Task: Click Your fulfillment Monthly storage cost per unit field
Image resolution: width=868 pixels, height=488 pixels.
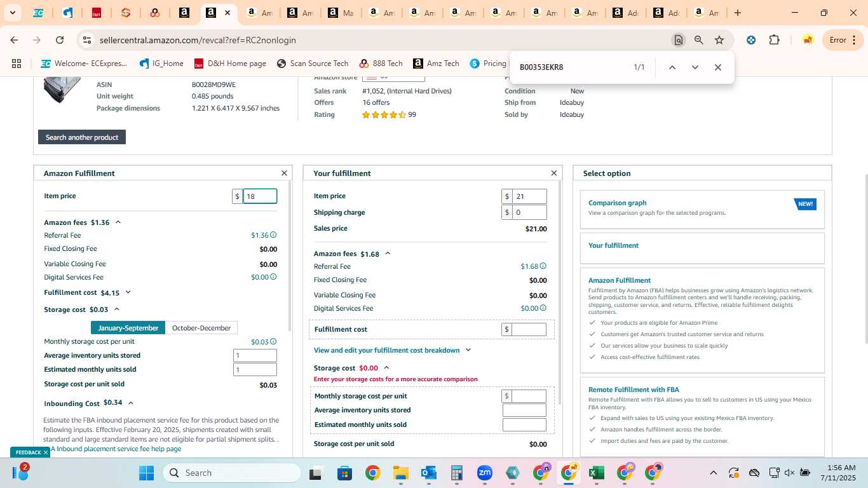Action: (x=529, y=396)
